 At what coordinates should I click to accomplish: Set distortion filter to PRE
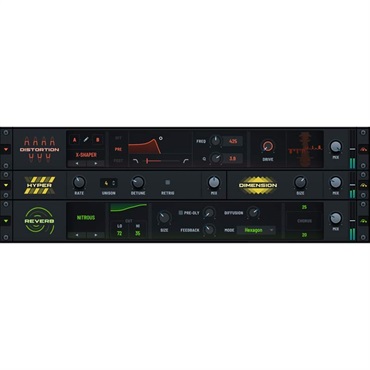coord(118,149)
